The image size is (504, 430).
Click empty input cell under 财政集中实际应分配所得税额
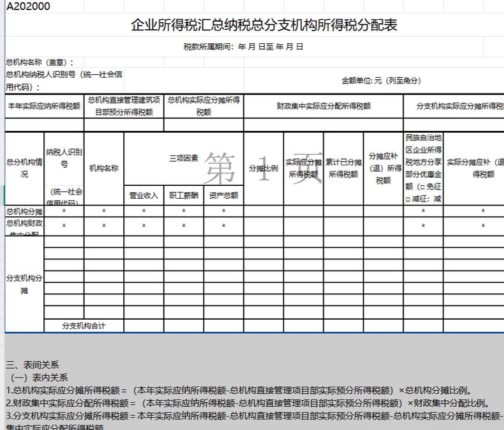coord(324,125)
